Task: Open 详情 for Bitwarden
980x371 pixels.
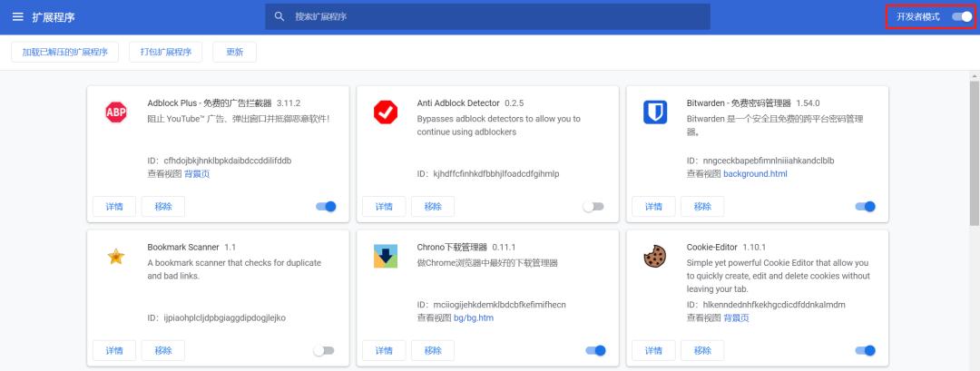Action: [x=653, y=207]
